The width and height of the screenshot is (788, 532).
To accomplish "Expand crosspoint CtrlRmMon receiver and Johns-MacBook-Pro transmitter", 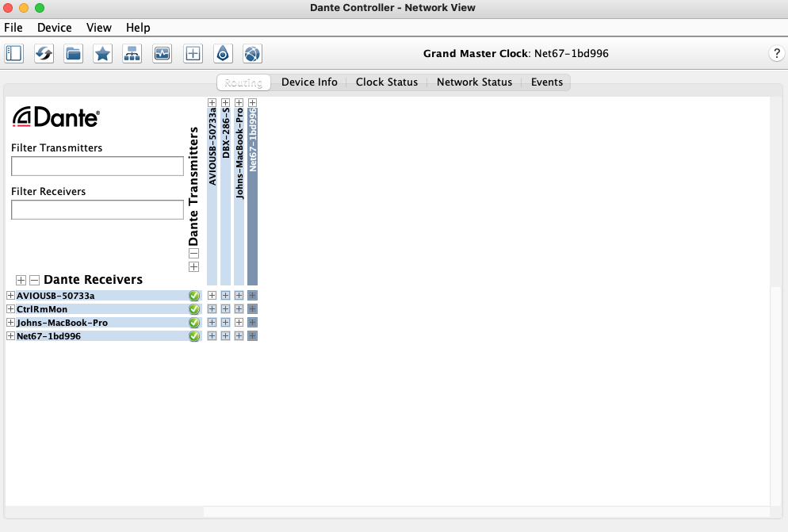I will pos(239,308).
